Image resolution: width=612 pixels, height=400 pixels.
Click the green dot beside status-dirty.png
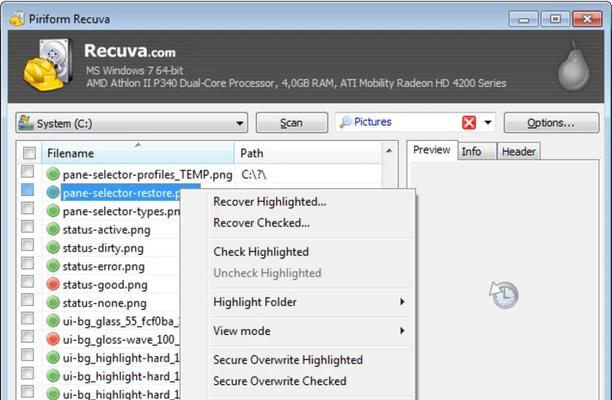coord(53,247)
